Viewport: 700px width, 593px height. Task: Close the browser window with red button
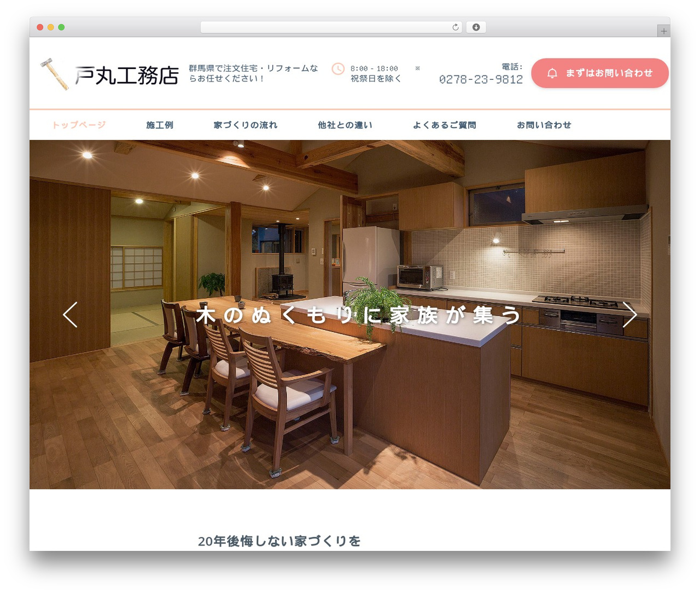pos(40,27)
